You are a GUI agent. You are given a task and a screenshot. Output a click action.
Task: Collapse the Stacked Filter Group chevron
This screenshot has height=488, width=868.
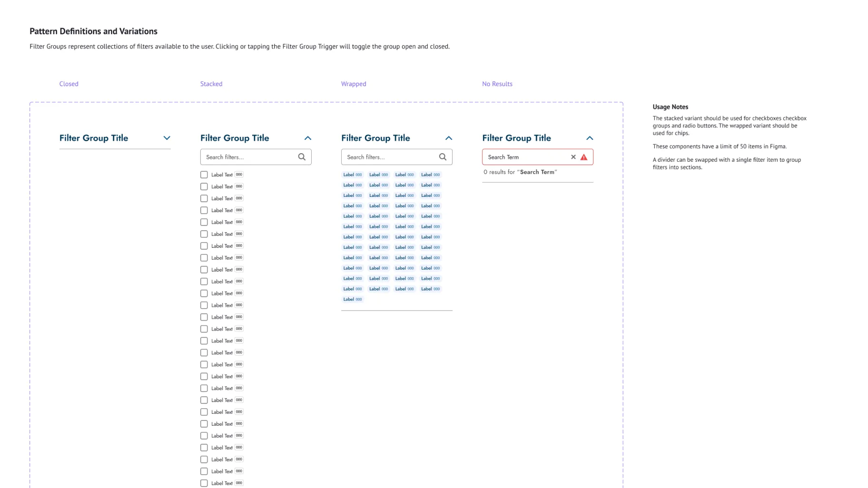(307, 138)
